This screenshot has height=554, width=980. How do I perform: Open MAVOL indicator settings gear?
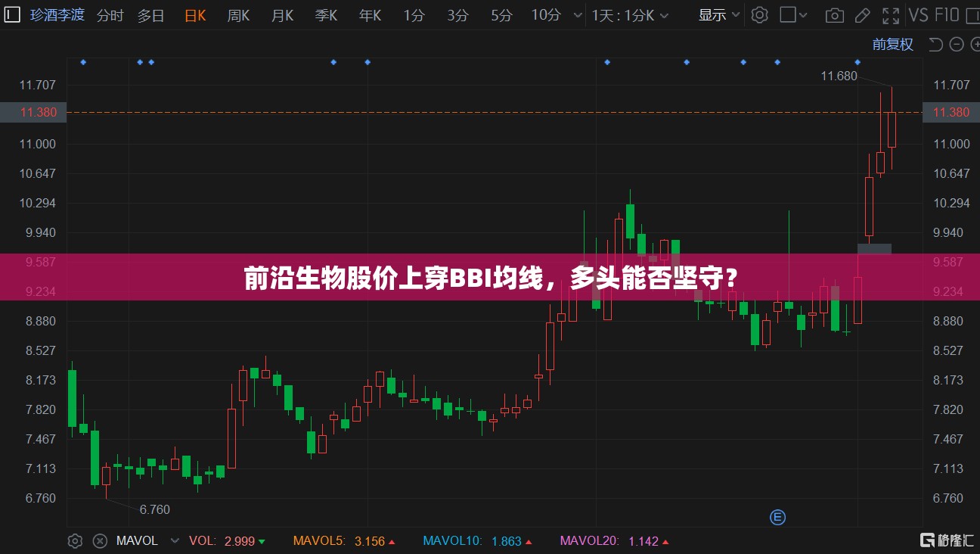pyautogui.click(x=75, y=541)
